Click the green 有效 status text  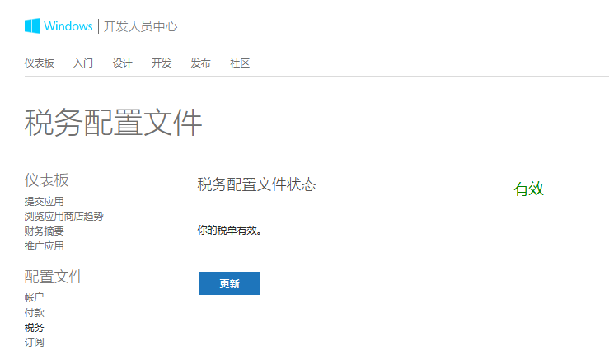[x=528, y=189]
